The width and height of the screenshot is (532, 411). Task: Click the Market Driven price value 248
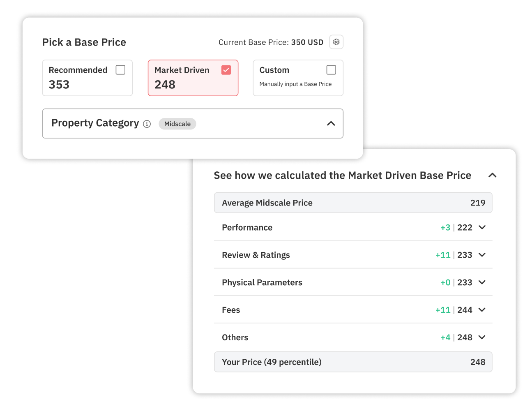tap(165, 85)
